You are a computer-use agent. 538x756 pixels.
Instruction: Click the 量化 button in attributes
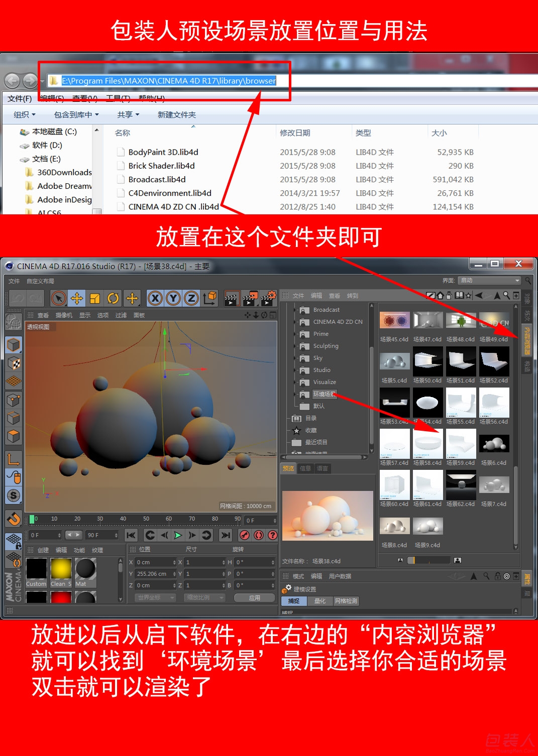pos(320,601)
